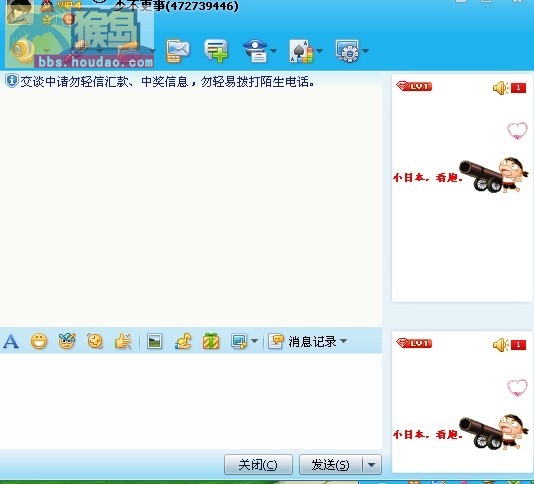The image size is (534, 484).
Task: Open the gift box icon
Action: 211,341
